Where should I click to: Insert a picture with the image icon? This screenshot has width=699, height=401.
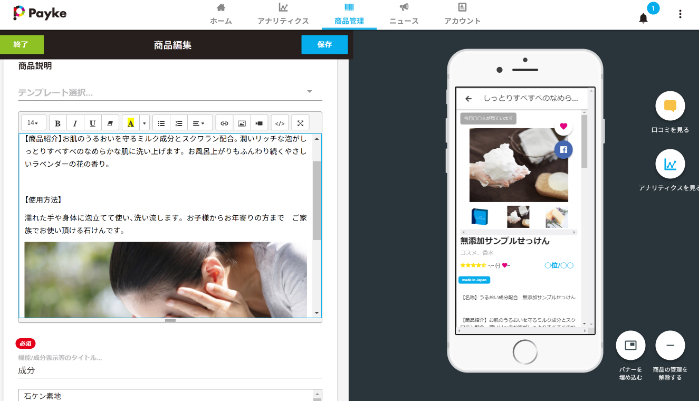(242, 123)
